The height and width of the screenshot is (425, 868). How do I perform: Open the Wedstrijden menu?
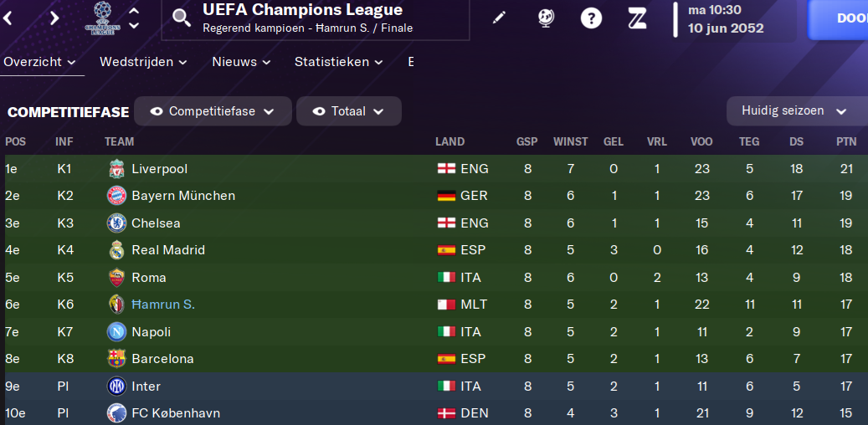pos(143,62)
